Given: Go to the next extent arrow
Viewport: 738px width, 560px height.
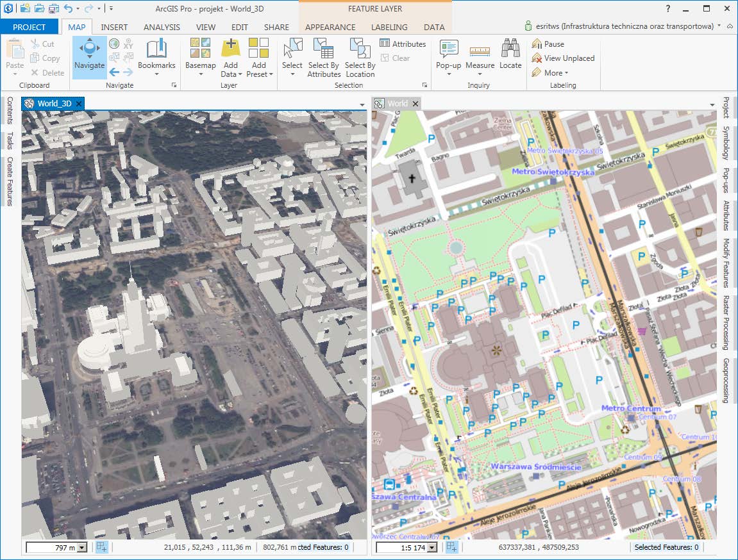Looking at the screenshot, I should tap(128, 72).
